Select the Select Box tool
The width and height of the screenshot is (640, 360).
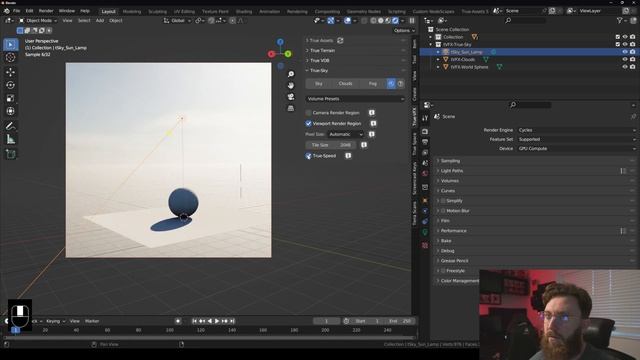click(11, 44)
